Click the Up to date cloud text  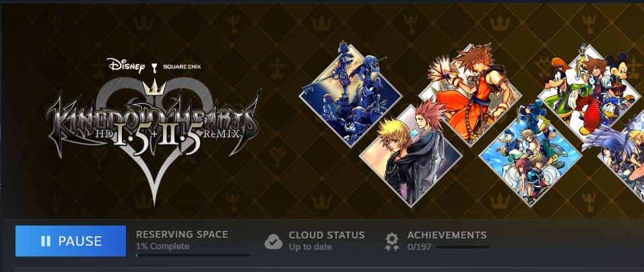pos(310,247)
